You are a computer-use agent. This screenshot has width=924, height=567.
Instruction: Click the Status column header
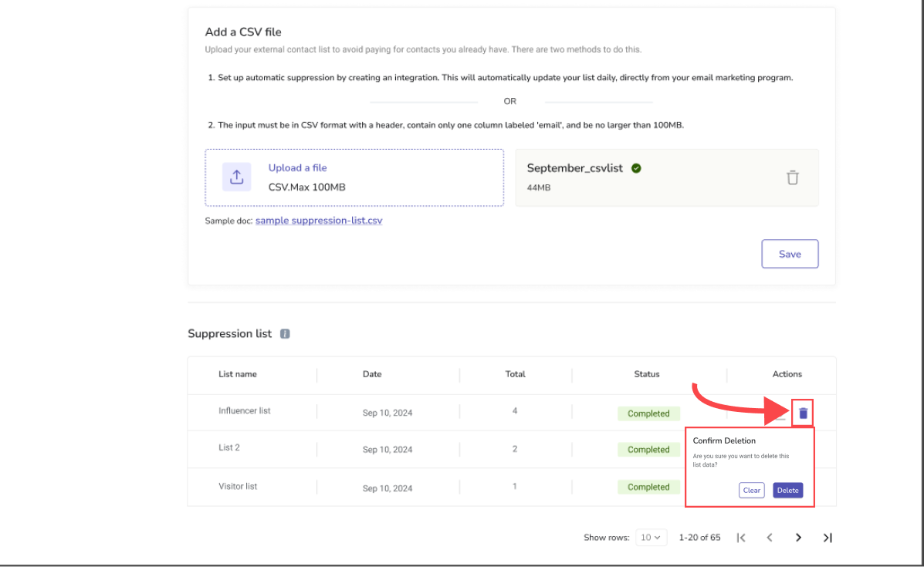pos(647,374)
